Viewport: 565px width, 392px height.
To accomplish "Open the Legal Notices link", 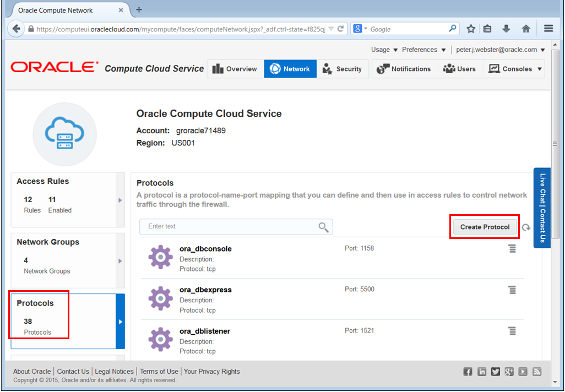I will 114,371.
